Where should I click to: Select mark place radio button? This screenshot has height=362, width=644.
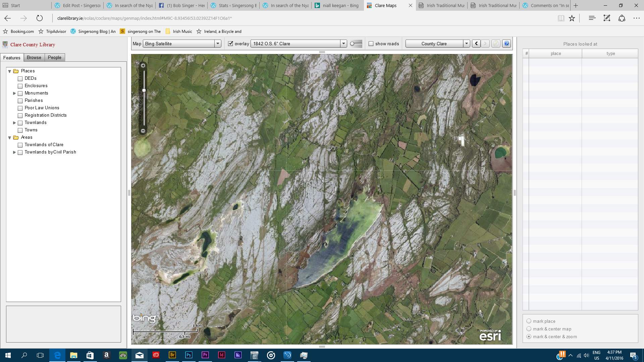click(x=529, y=321)
